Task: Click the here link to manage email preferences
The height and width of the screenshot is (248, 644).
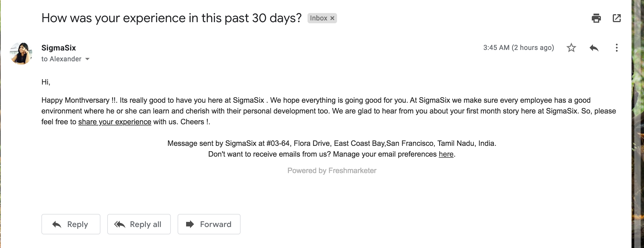Action: [x=446, y=154]
